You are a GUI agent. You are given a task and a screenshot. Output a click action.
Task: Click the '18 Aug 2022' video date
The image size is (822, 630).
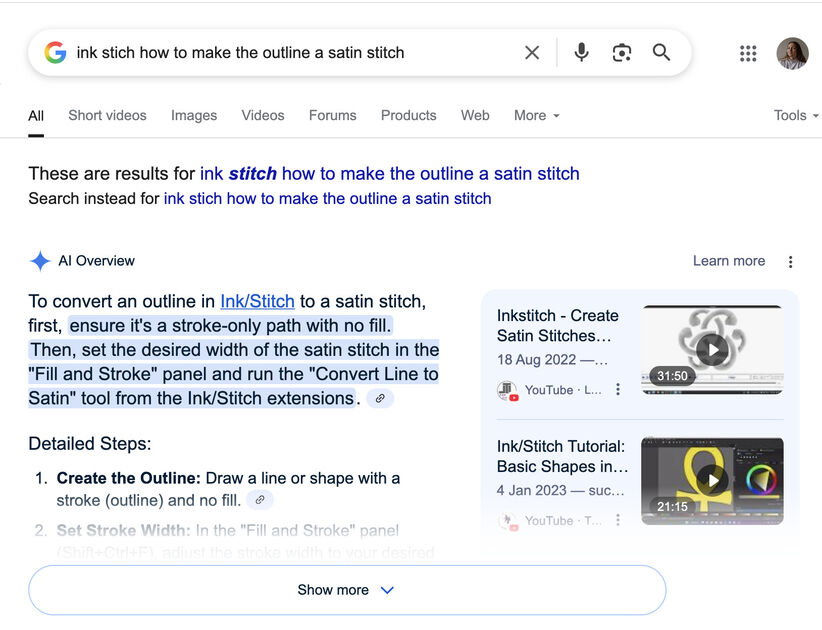536,360
